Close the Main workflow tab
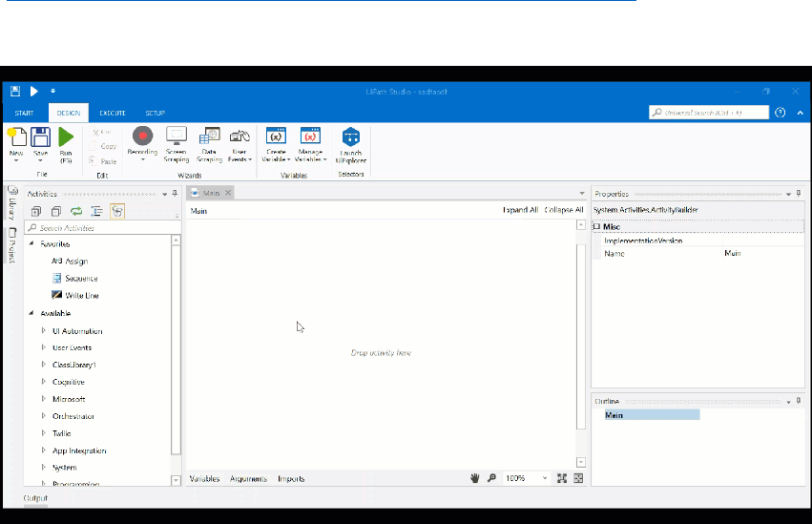 [x=228, y=193]
